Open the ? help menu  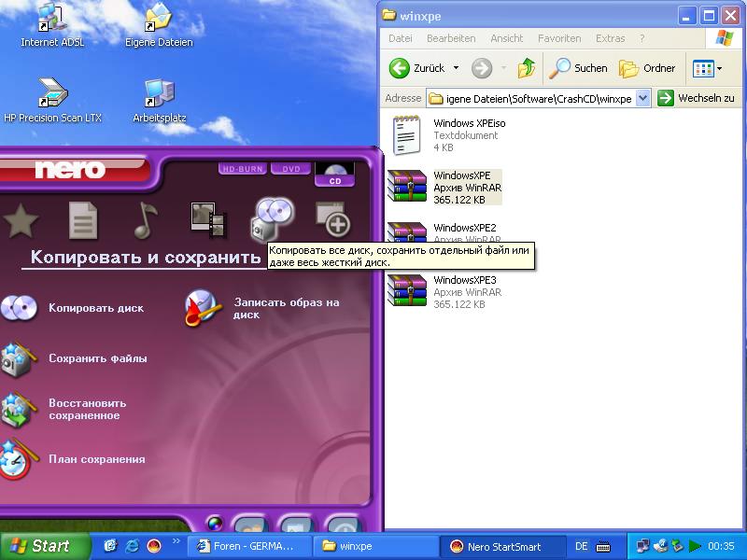pos(641,38)
